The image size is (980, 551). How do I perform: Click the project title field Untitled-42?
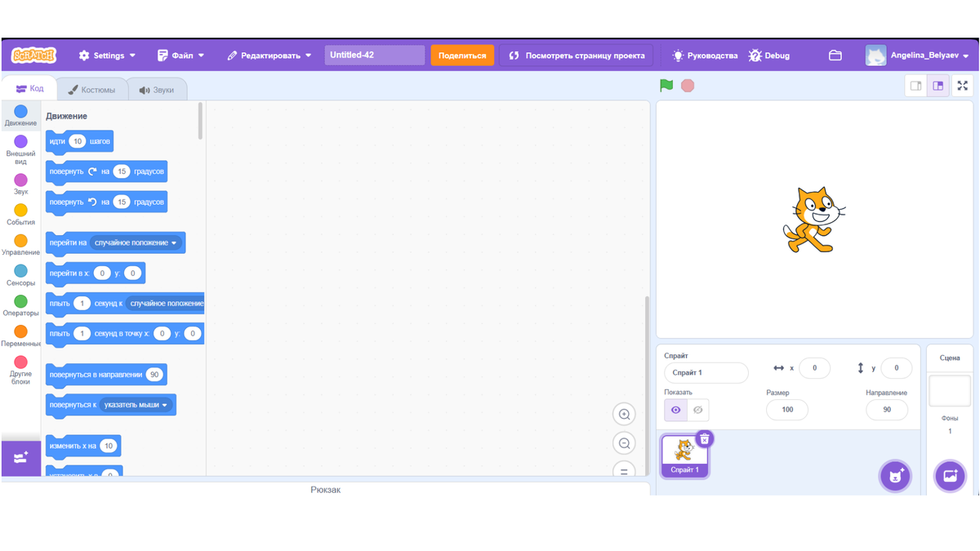pos(375,55)
